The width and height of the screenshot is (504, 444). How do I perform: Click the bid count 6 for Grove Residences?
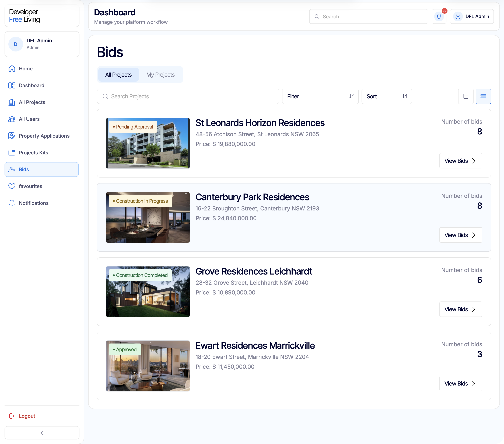click(479, 280)
